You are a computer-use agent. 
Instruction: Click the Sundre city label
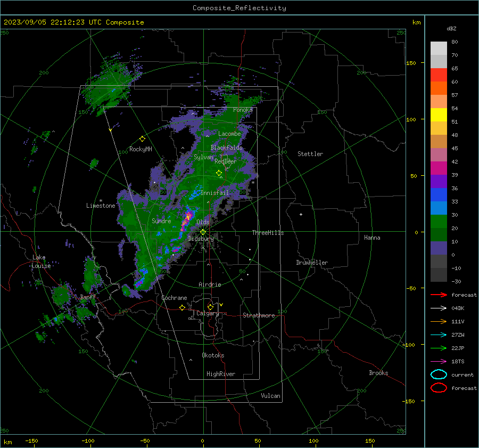coord(161,221)
